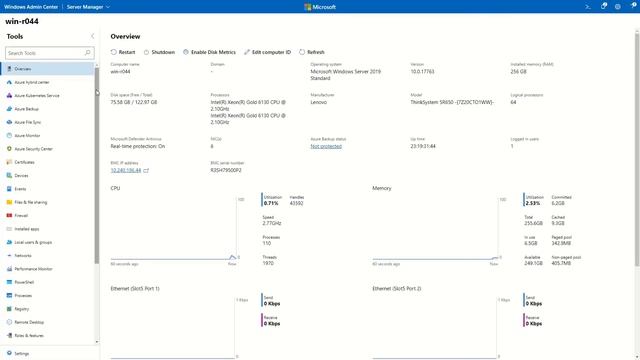Open the Not protected Azure Backup link
The width and height of the screenshot is (640, 360).
326,146
